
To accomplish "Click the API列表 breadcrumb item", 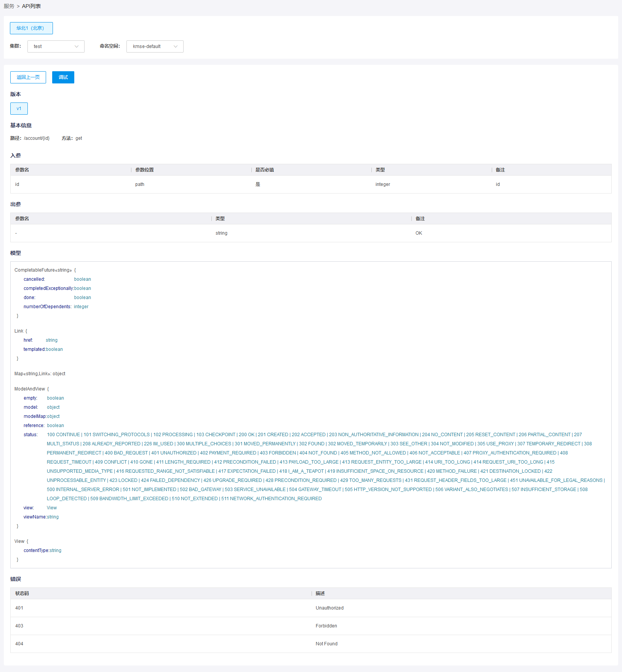I will tap(31, 6).
